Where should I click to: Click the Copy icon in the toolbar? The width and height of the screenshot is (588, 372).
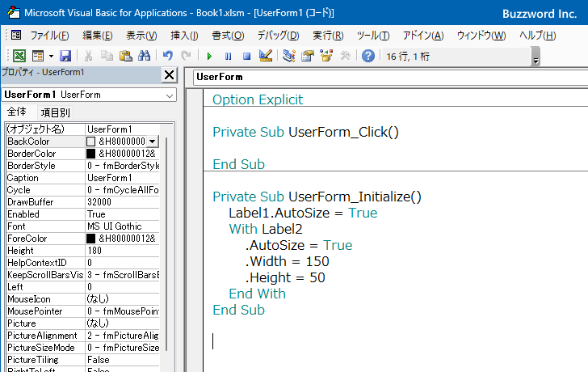coord(107,56)
